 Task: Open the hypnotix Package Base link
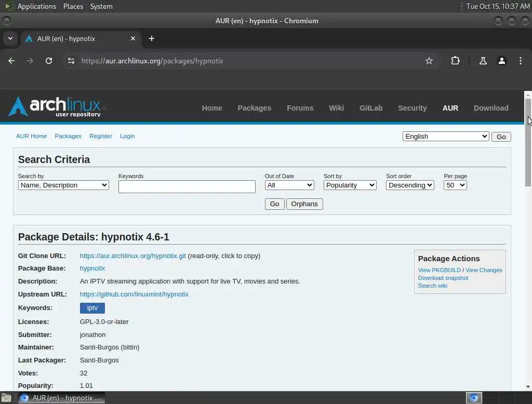click(x=92, y=268)
